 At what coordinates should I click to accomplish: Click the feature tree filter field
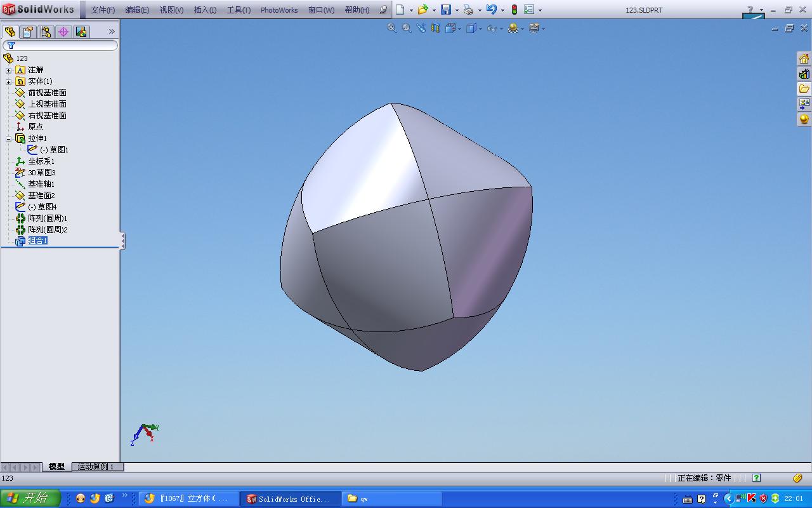(x=60, y=46)
